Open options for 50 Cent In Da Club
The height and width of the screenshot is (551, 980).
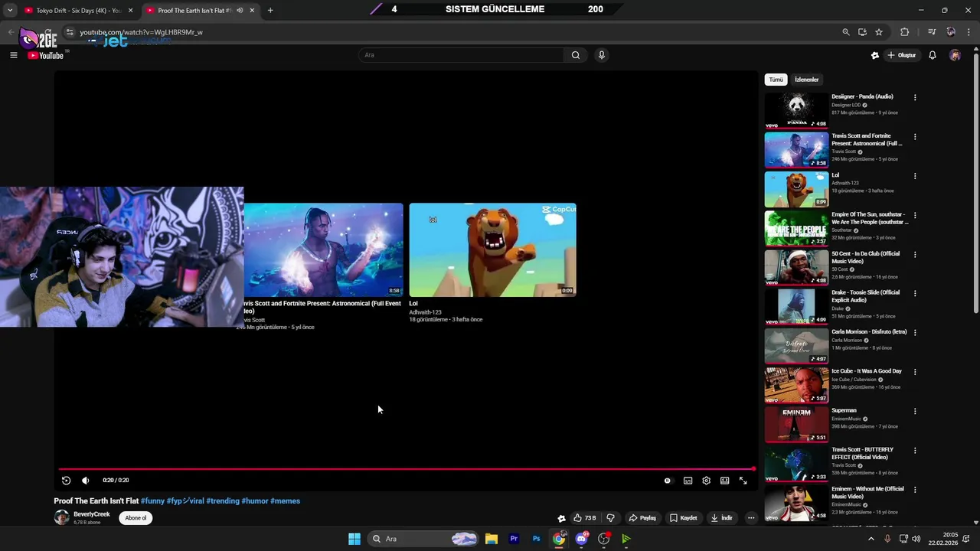(915, 255)
